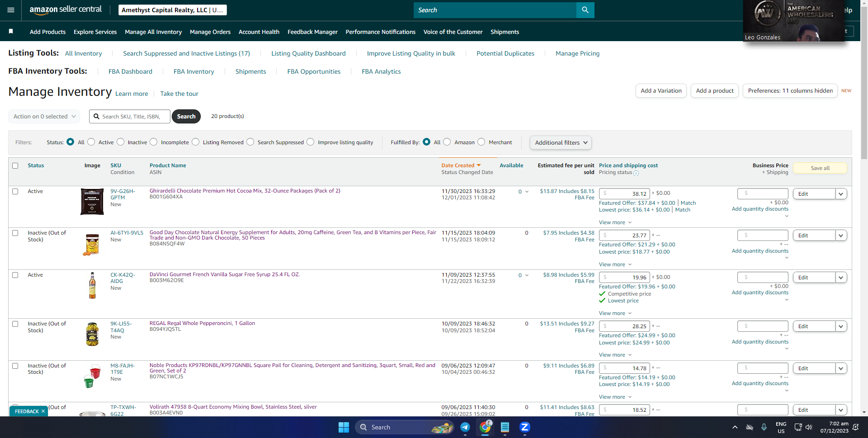Open Manage Orders in navigation bar
This screenshot has width=868, height=438.
point(210,32)
